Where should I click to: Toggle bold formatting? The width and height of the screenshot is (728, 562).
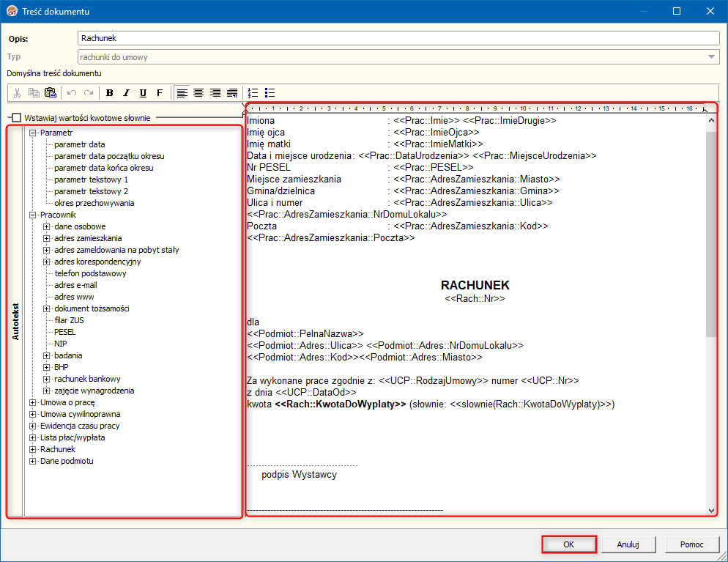pyautogui.click(x=110, y=93)
